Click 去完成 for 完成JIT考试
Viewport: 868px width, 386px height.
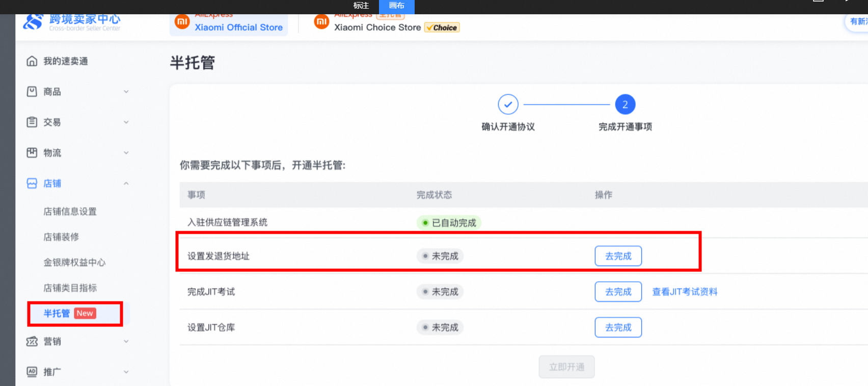point(618,292)
